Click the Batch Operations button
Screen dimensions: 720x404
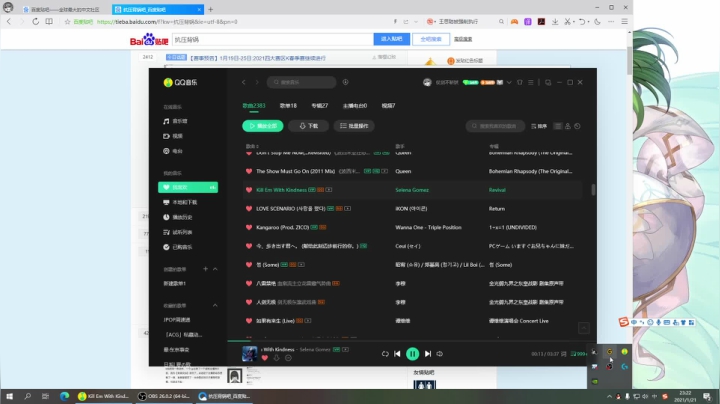354,126
